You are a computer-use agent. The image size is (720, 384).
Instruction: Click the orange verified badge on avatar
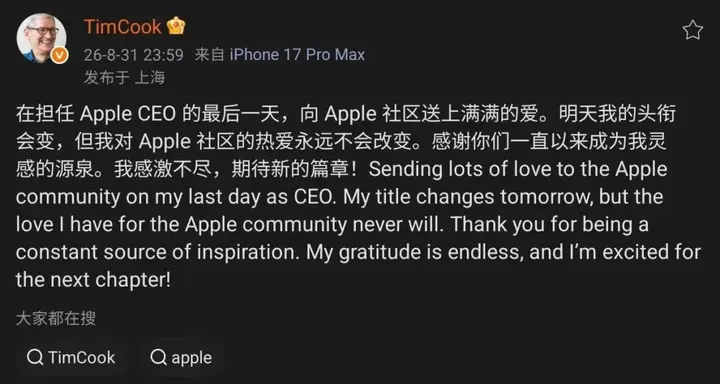(x=60, y=56)
